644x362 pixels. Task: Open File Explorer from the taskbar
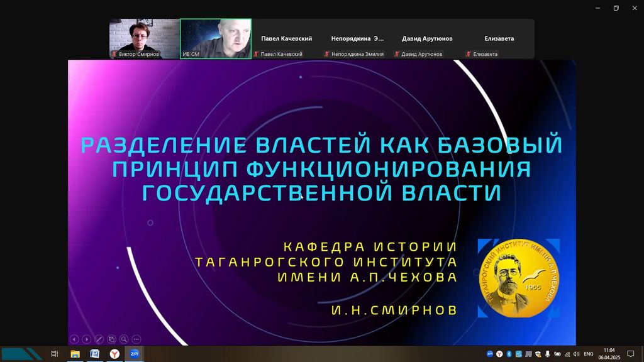[x=75, y=354]
